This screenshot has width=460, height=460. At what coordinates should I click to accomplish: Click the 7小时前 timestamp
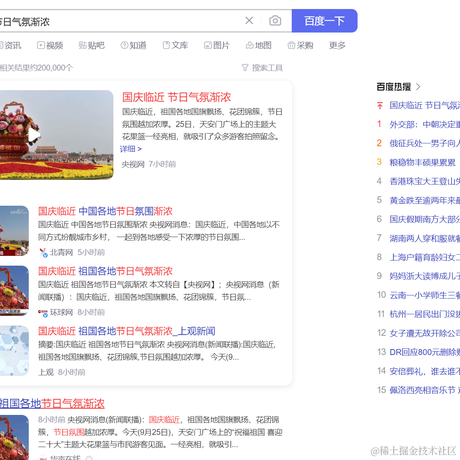[x=162, y=164]
